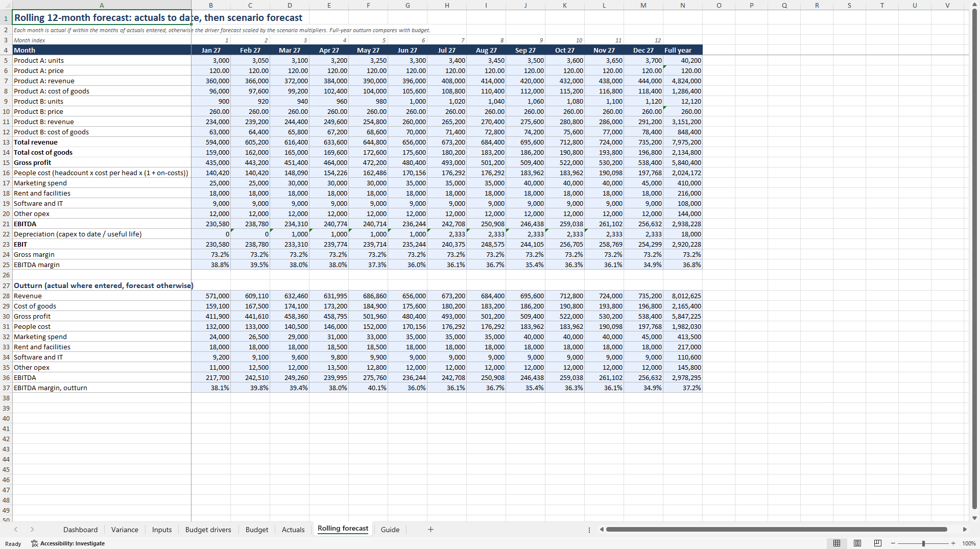Go to next sheet tab arrow
This screenshot has height=549, width=980.
click(x=32, y=530)
